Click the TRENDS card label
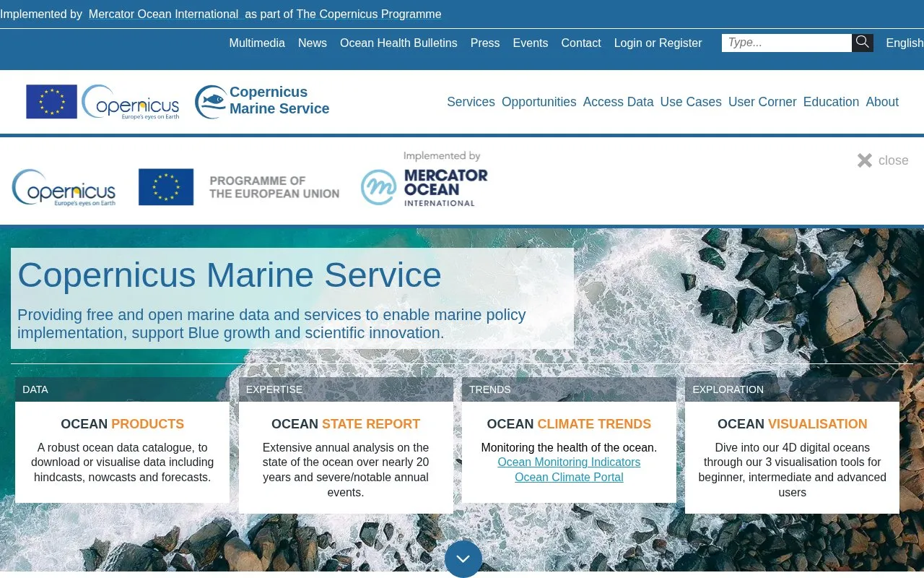This screenshot has width=924, height=578. (490, 389)
